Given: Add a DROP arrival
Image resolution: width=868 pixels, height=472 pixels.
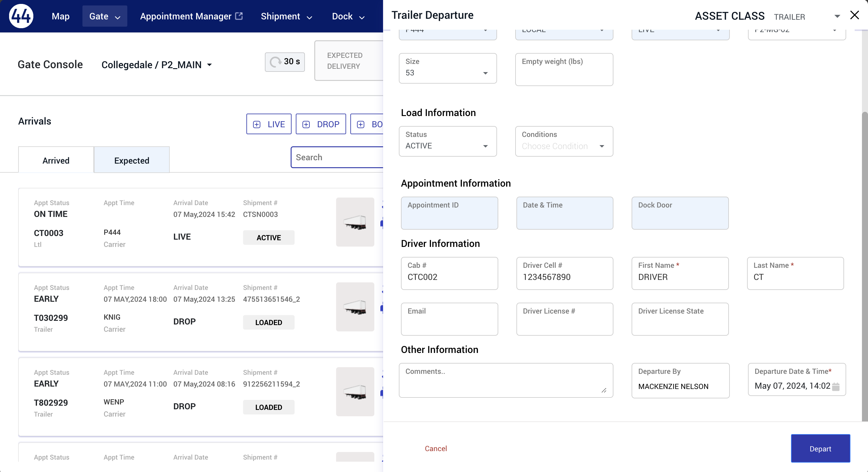Looking at the screenshot, I should [x=320, y=124].
